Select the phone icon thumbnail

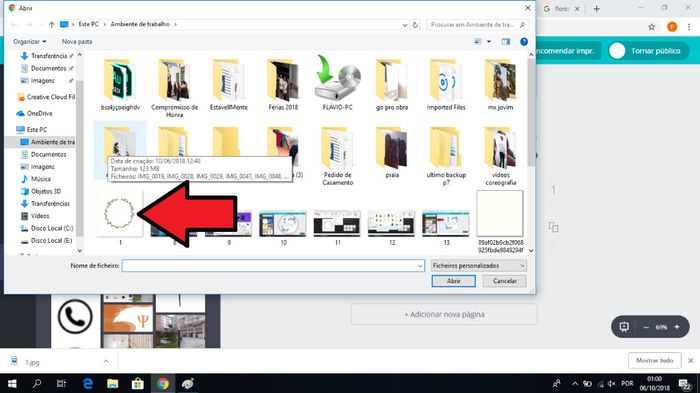coord(75,316)
